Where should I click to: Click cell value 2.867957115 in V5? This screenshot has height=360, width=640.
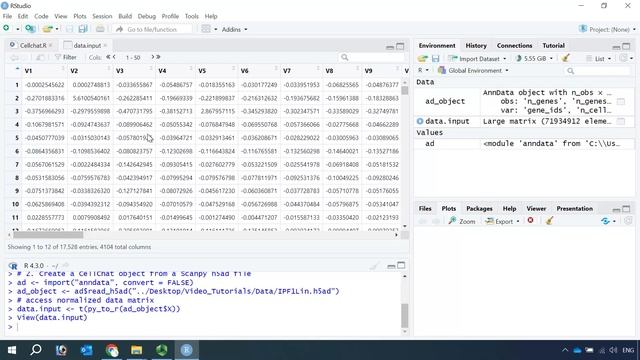pyautogui.click(x=216, y=111)
